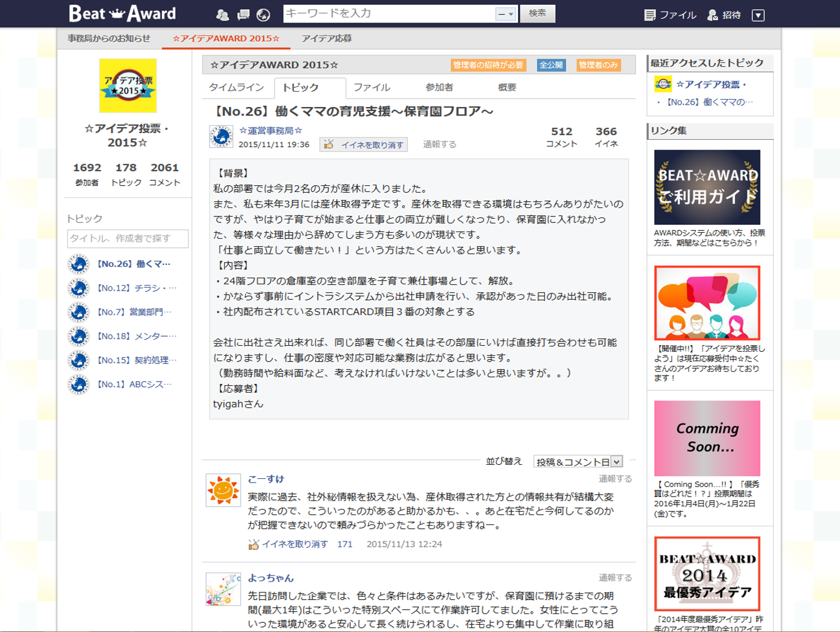Report the こーすけ comment with 通報する
Image resolution: width=840 pixels, height=632 pixels.
coord(615,479)
